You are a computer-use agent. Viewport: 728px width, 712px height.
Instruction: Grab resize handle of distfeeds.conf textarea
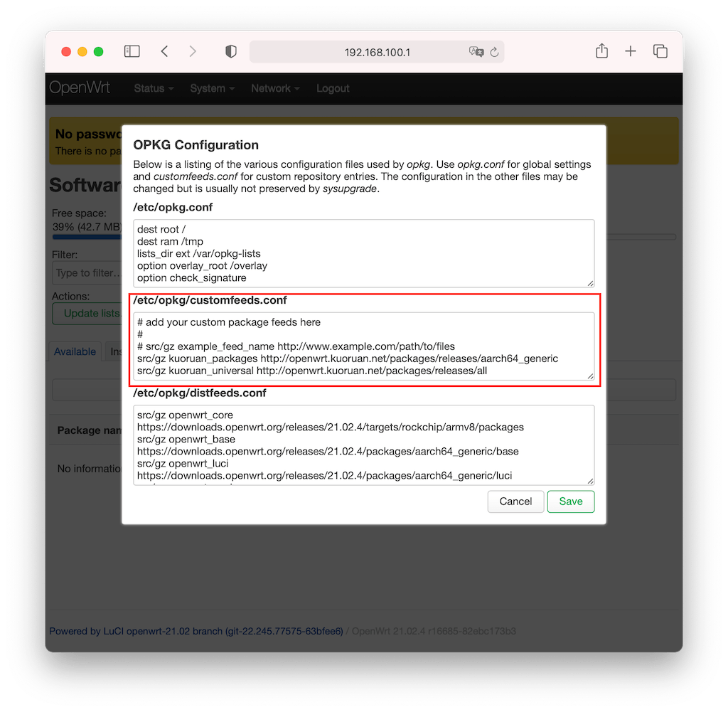tap(590, 481)
